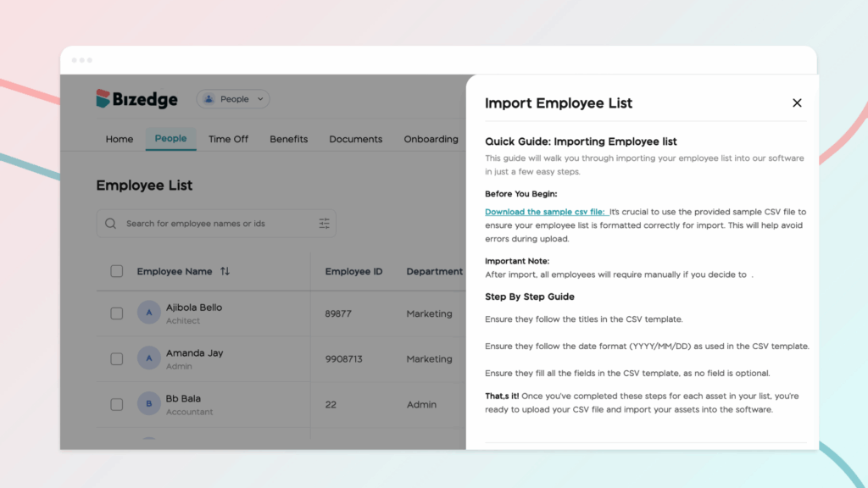Click Ajibola Bello's avatar

click(149, 313)
